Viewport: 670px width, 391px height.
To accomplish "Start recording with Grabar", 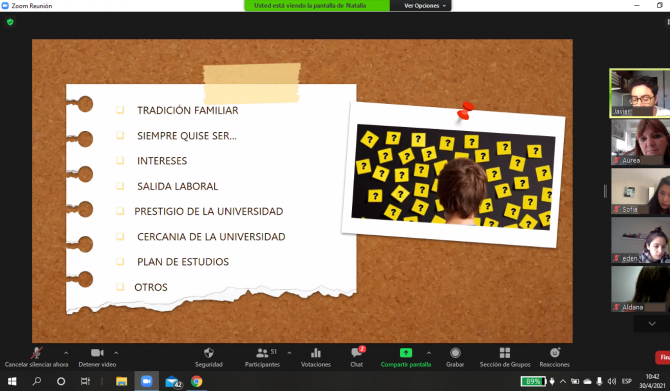I will 455,357.
